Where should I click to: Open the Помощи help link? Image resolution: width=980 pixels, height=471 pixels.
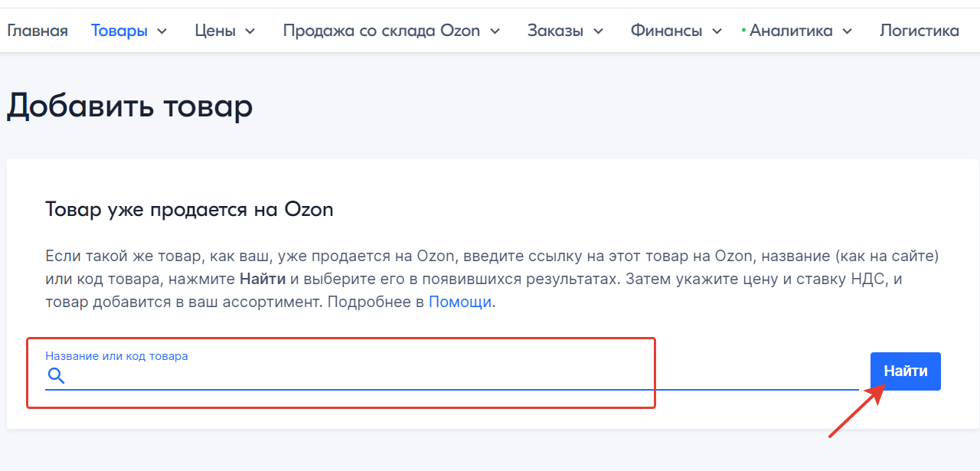[460, 302]
